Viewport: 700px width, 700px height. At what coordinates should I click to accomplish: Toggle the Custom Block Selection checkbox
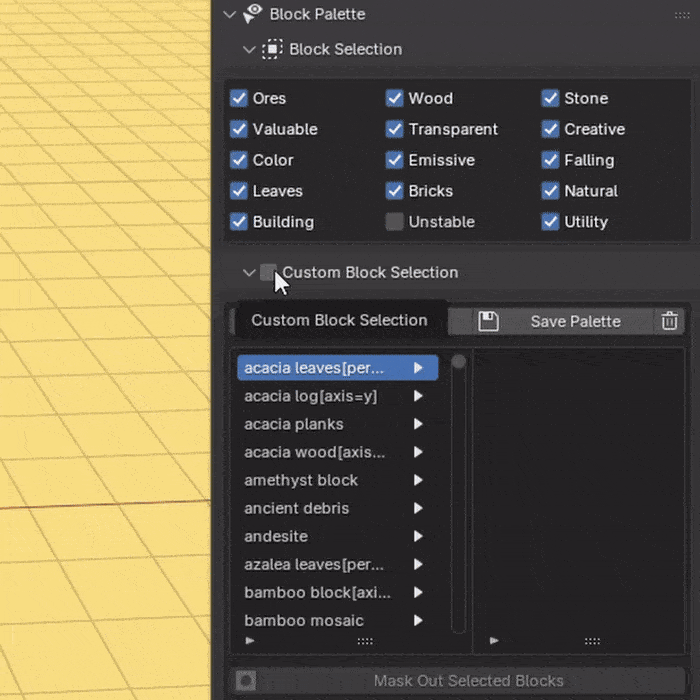(269, 272)
